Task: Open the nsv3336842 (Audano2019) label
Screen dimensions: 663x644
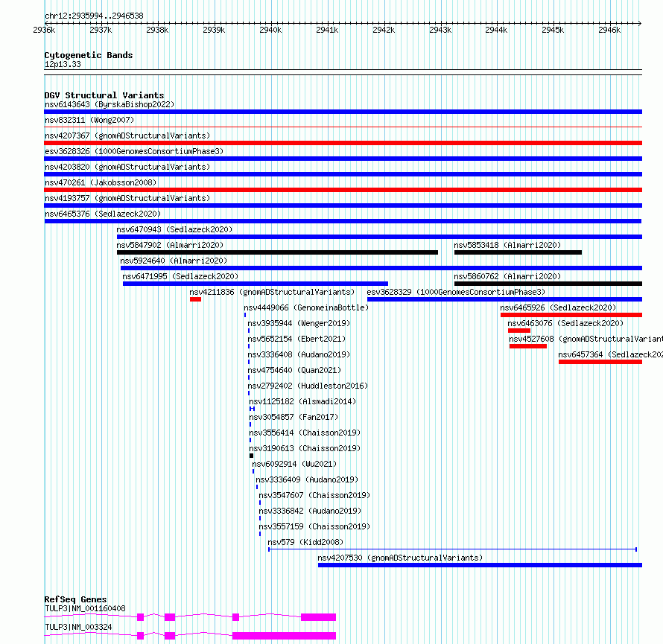Action: (310, 511)
